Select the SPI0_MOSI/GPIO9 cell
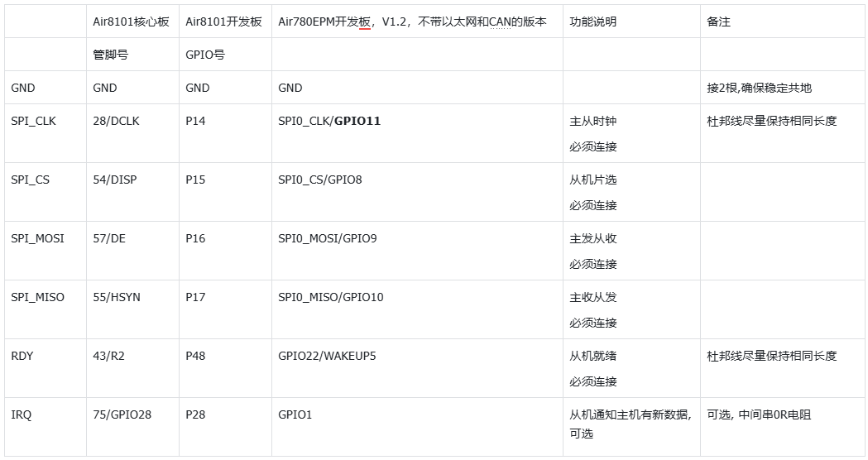The image size is (868, 460). pos(417,250)
